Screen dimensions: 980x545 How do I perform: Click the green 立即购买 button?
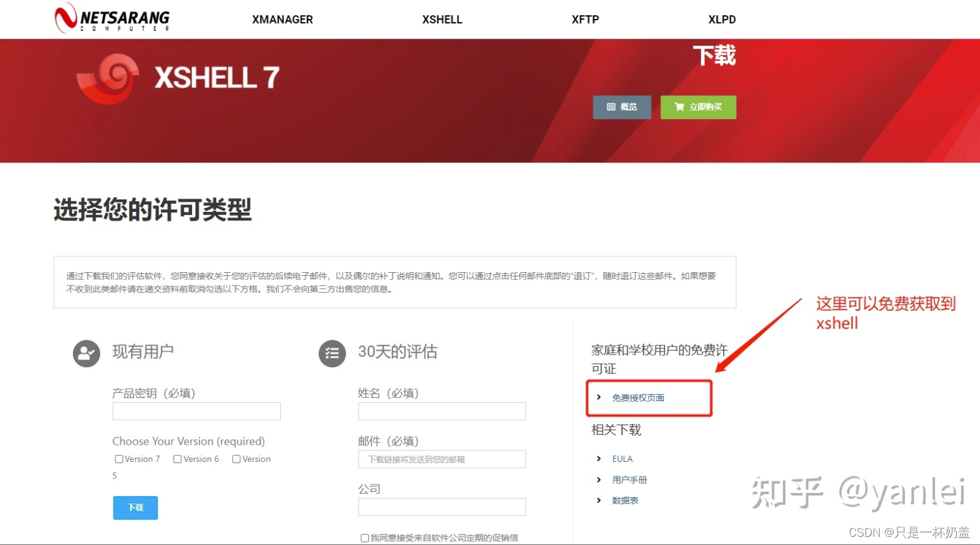click(698, 107)
